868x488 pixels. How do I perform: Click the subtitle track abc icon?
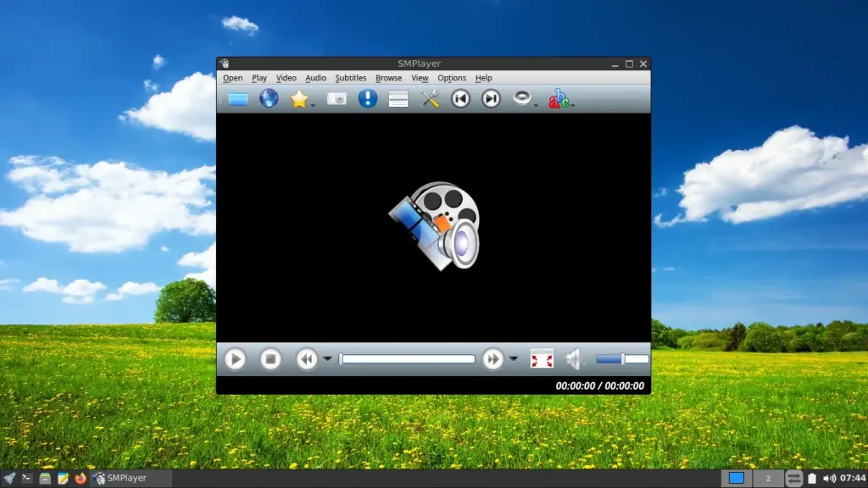tap(559, 99)
